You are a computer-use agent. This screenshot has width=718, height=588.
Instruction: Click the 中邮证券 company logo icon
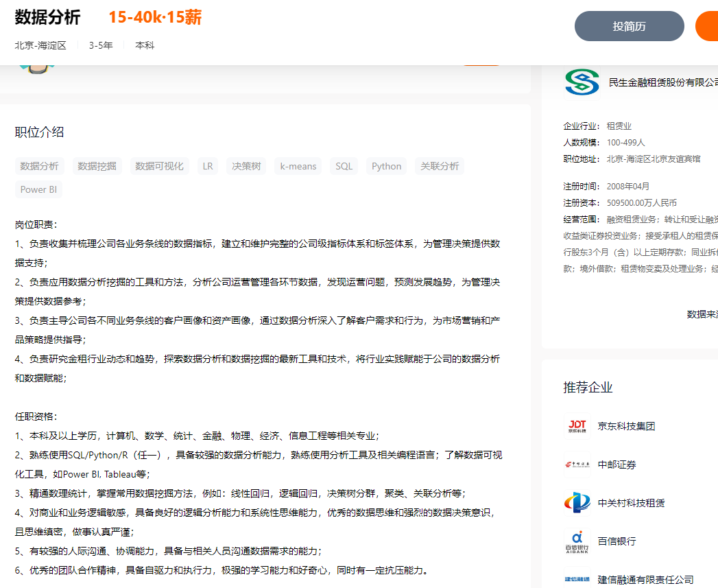pos(577,464)
